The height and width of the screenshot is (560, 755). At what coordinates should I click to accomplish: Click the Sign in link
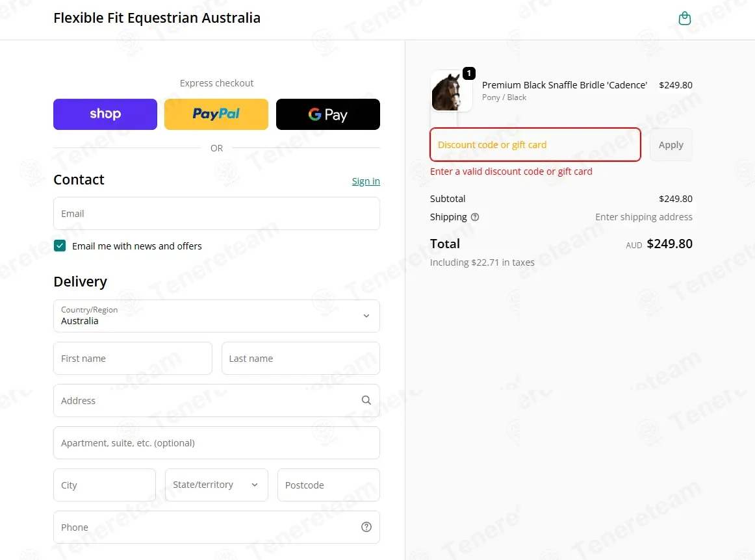click(365, 181)
